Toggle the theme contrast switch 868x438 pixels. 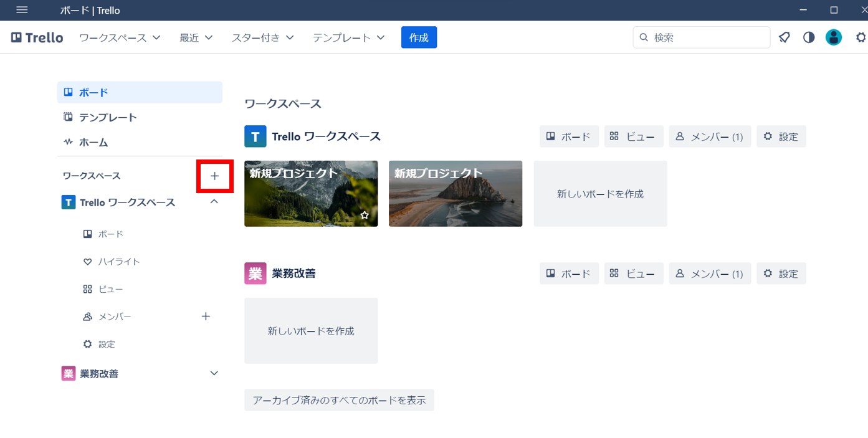(808, 37)
